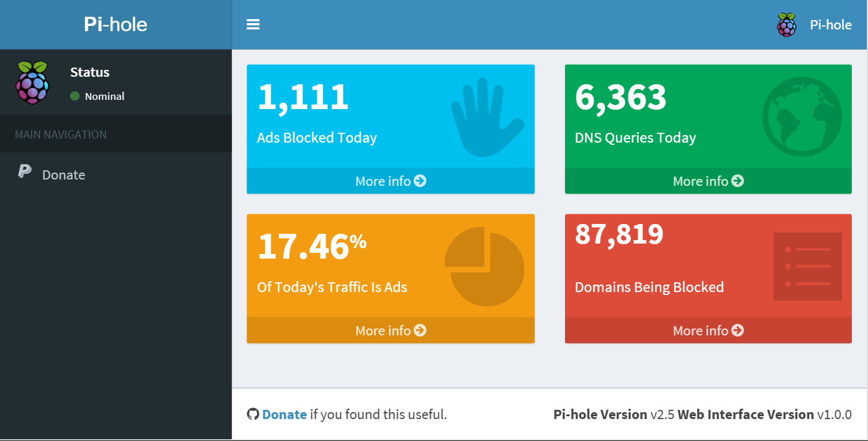
Task: Click the raspberry logo beside Status
Action: [x=32, y=83]
